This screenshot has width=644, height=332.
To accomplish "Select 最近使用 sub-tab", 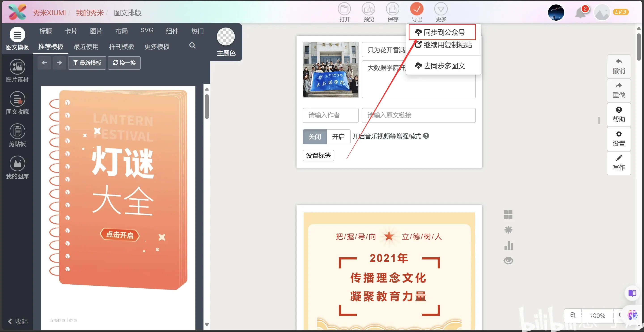I will (86, 47).
